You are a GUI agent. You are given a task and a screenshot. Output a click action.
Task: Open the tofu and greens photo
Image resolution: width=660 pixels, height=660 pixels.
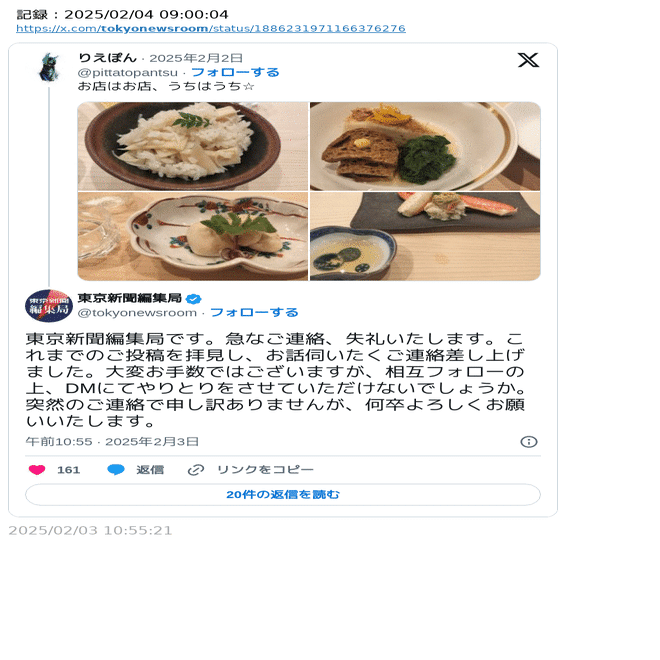pos(425,146)
